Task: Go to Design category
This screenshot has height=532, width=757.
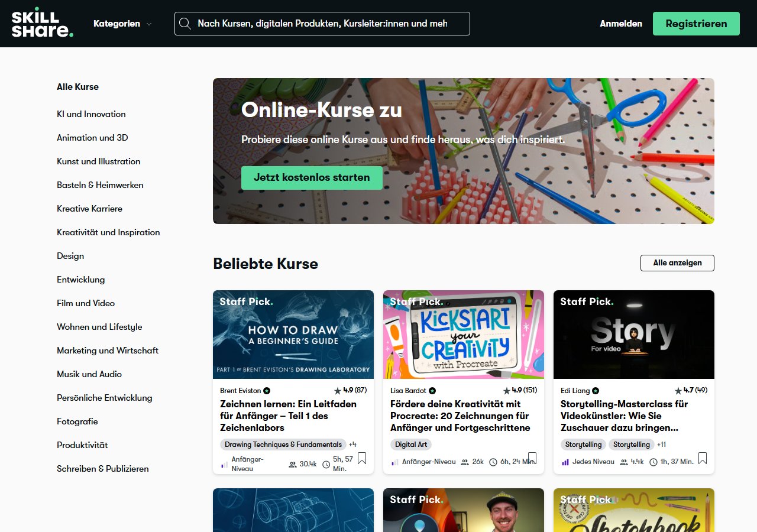Action: pyautogui.click(x=70, y=256)
